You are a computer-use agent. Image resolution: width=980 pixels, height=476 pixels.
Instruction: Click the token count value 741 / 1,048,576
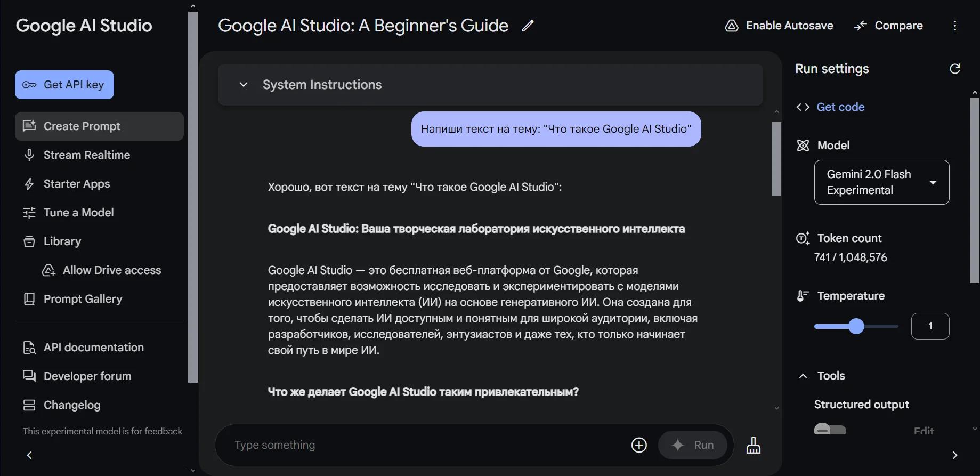coord(851,257)
